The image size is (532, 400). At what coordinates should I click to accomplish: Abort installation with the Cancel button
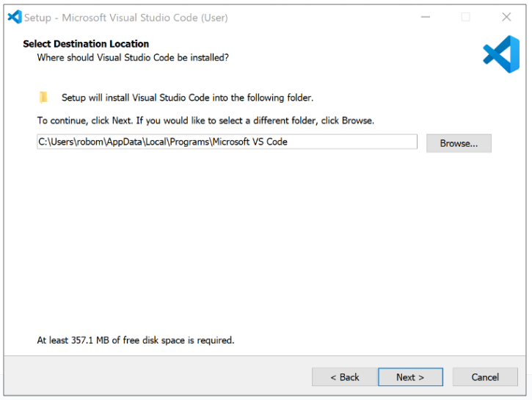pos(485,377)
